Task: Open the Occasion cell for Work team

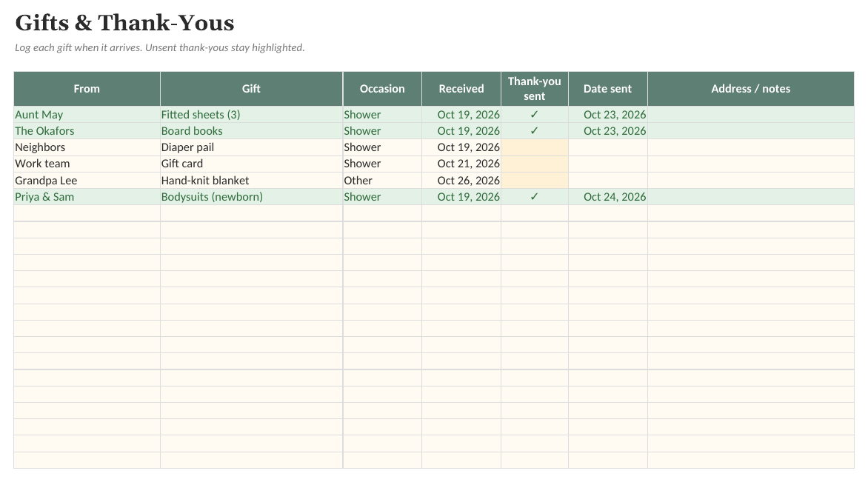Action: coord(382,164)
